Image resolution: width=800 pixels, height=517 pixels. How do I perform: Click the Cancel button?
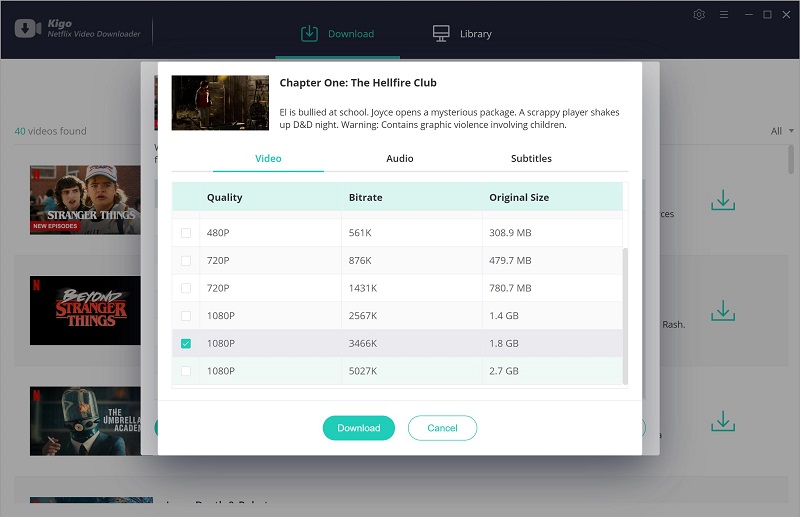442,428
